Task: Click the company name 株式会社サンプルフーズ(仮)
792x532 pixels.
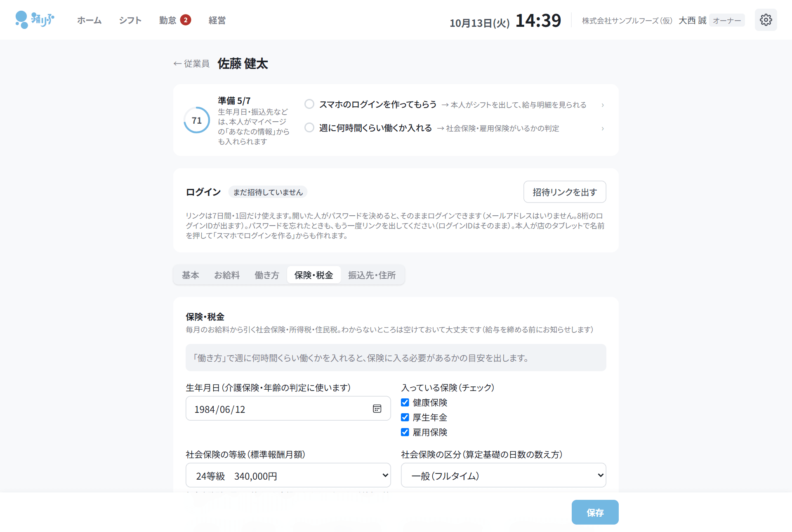Action: 627,21
